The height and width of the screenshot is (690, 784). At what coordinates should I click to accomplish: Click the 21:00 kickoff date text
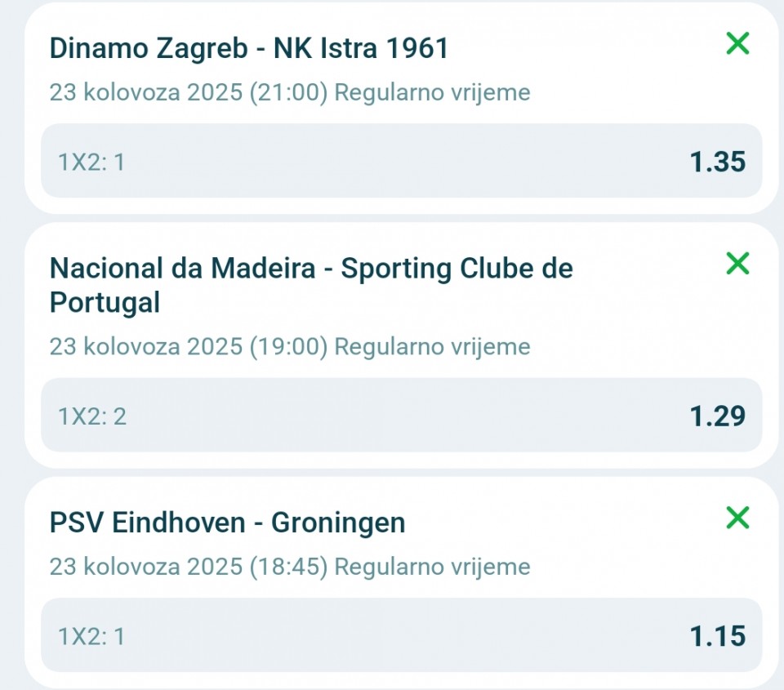pyautogui.click(x=189, y=92)
